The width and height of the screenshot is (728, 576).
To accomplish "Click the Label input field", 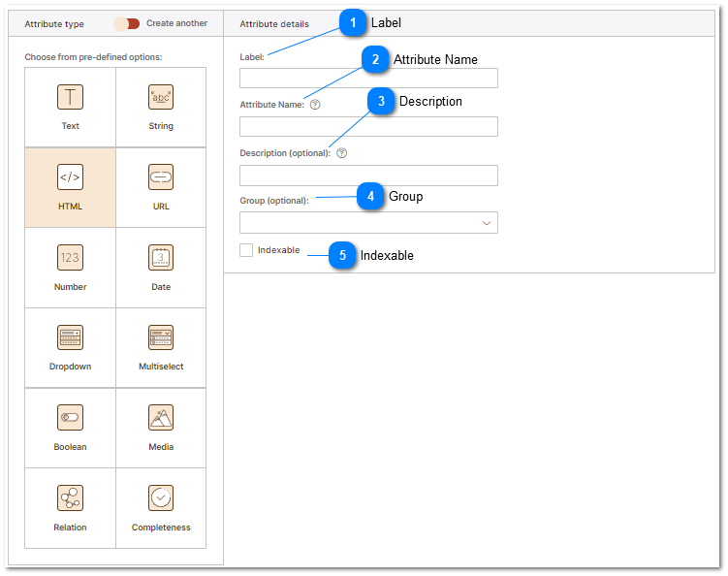I will tap(368, 79).
